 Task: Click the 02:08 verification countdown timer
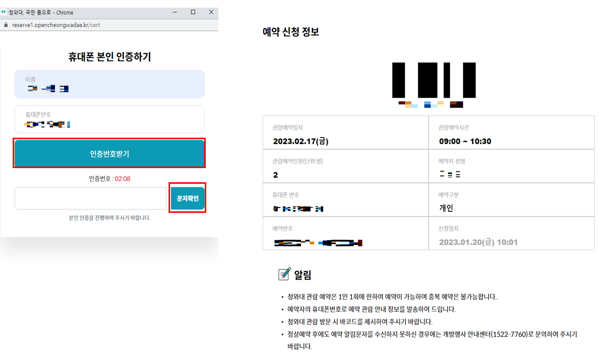122,179
